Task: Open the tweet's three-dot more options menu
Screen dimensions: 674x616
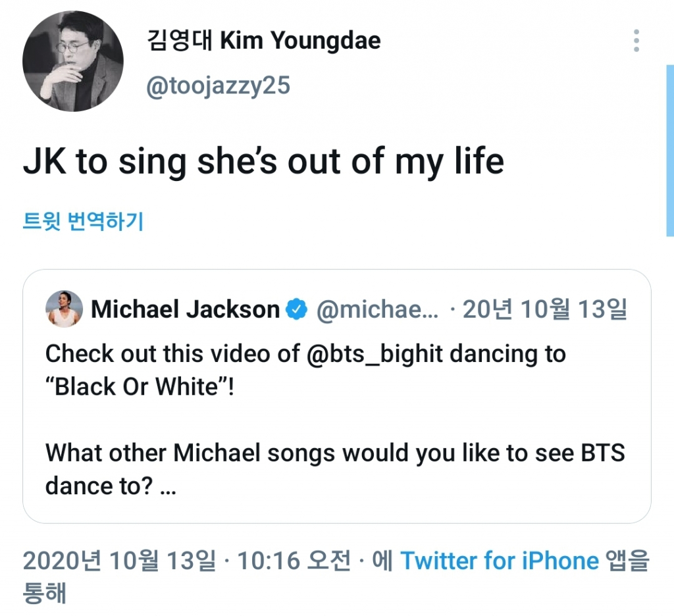Action: point(636,41)
